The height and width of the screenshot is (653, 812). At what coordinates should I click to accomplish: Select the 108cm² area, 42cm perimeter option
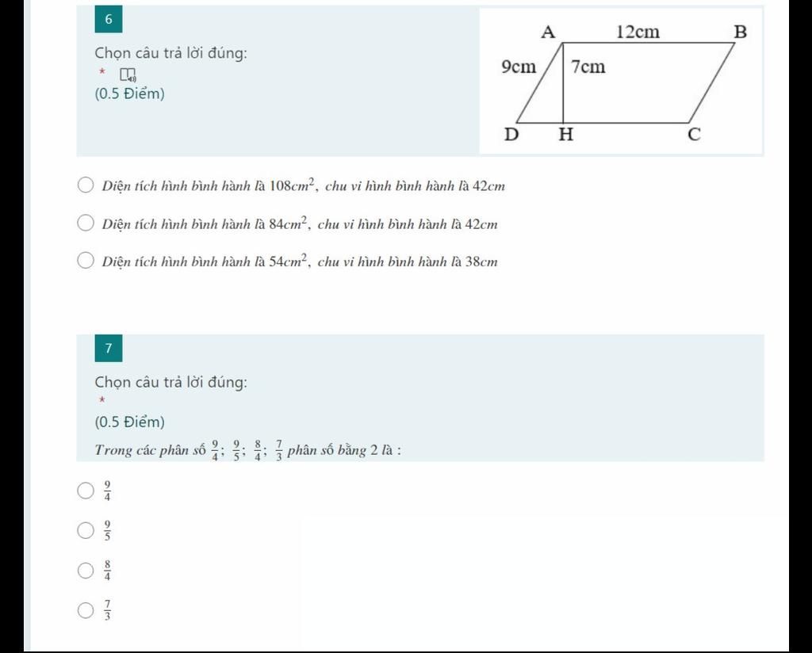(x=86, y=185)
